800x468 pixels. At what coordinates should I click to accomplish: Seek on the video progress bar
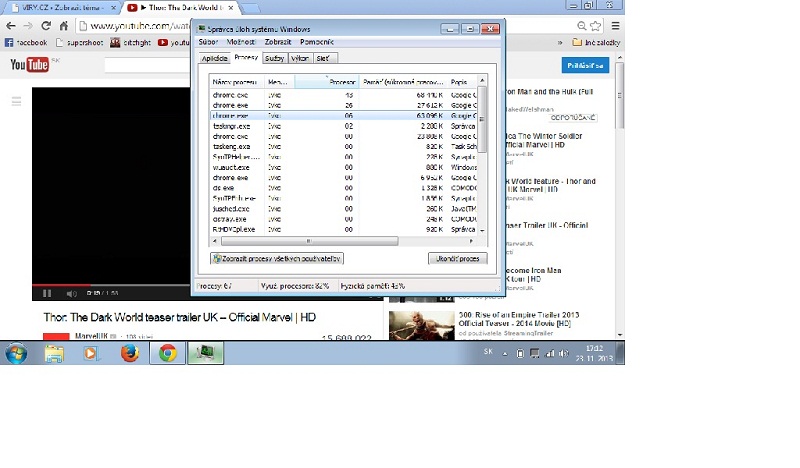pos(111,284)
